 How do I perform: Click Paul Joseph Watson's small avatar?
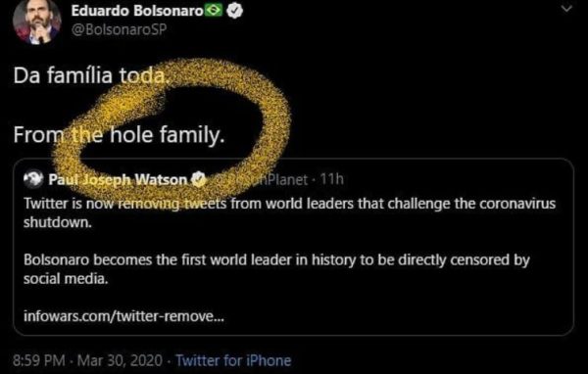pos(33,179)
